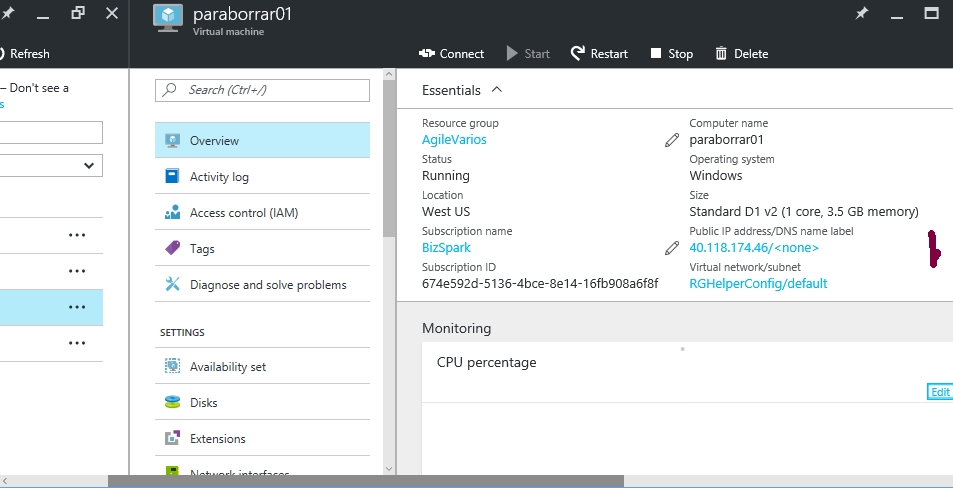Click the computer name paraborrar01 value
This screenshot has height=488, width=953.
[726, 139]
